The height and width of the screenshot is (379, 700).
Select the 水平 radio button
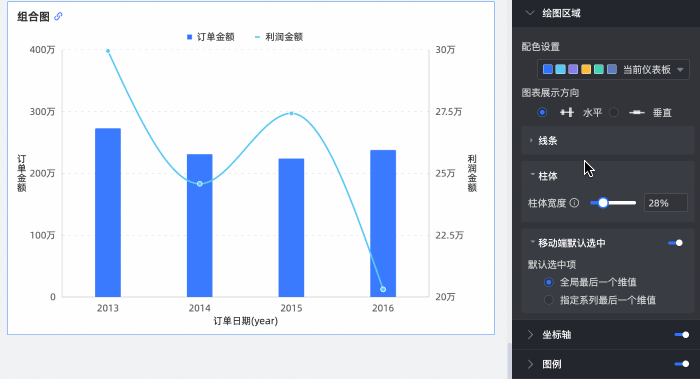pos(542,112)
